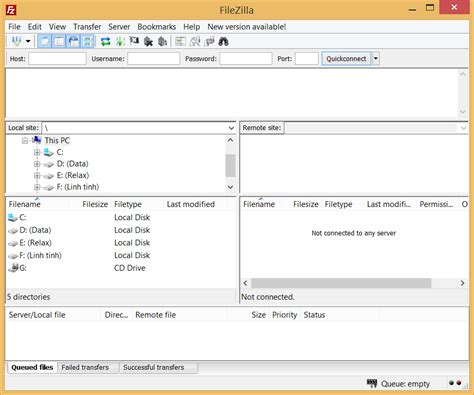Click the Quickconnect button
Screen dimensions: 474x395
346,59
